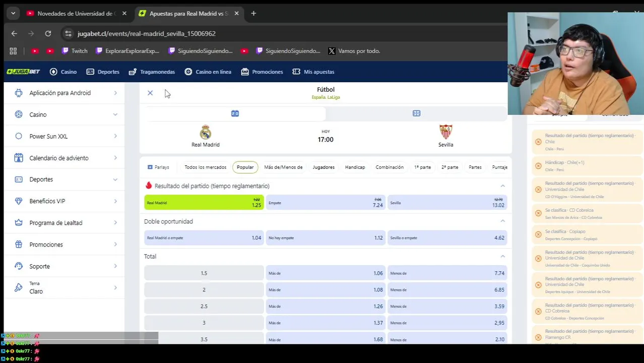The image size is (644, 363).
Task: Close the Novedades de Universidad tab
Action: pyautogui.click(x=124, y=14)
